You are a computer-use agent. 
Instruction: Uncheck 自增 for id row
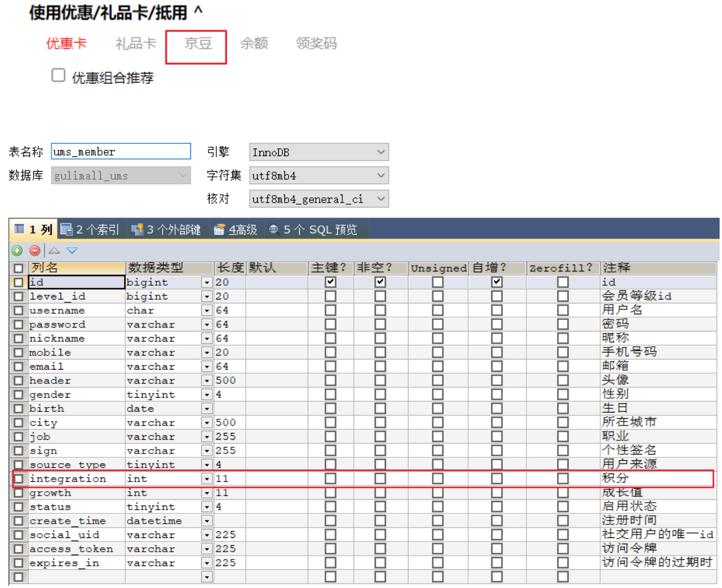point(497,282)
